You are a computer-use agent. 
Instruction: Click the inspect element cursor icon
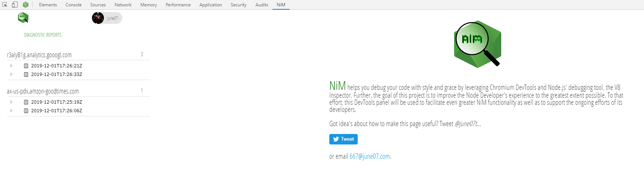coord(5,5)
